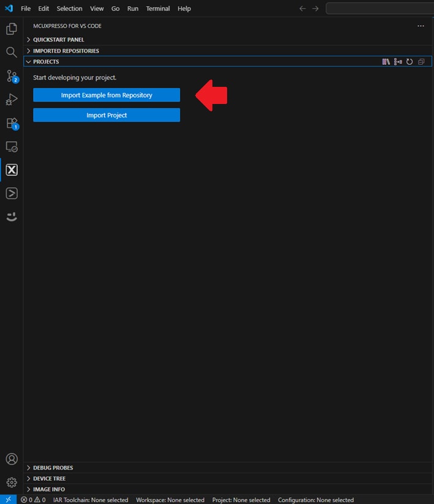The height and width of the screenshot is (504, 434).
Task: Refresh the Projects view
Action: (x=410, y=62)
